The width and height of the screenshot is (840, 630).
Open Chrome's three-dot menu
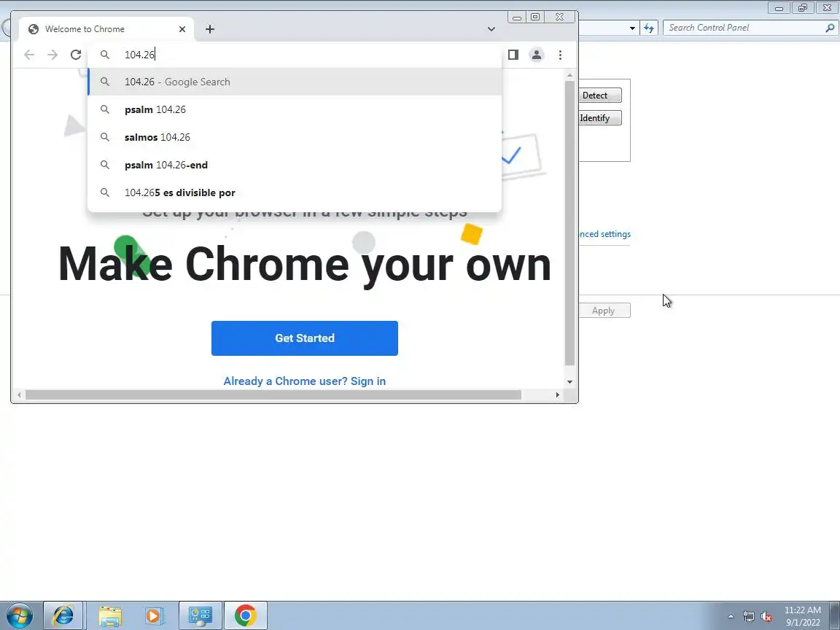pos(560,55)
